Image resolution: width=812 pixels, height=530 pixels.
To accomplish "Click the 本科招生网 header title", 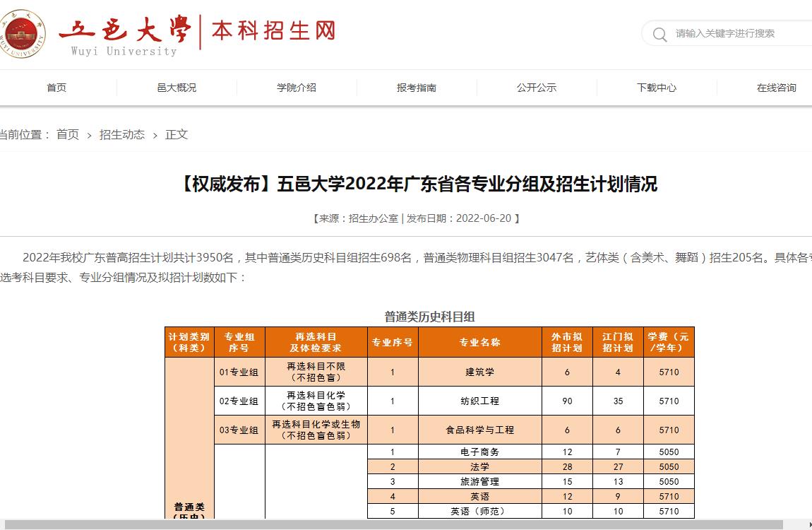I will coord(273,30).
